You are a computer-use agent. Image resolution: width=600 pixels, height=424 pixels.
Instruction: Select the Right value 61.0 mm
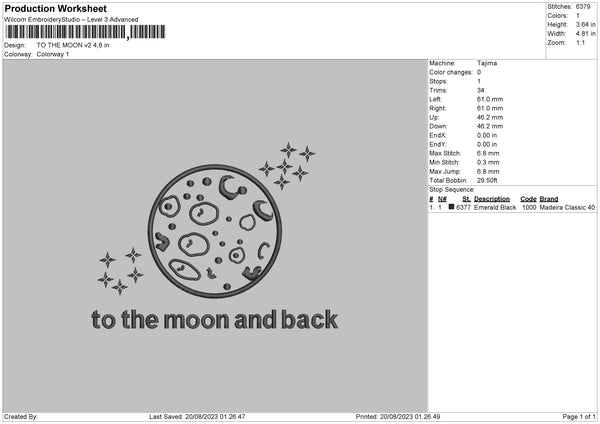(490, 108)
